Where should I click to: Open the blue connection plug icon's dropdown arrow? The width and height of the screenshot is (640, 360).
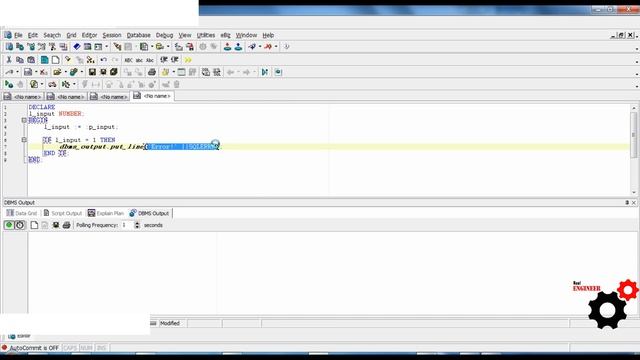260,47
